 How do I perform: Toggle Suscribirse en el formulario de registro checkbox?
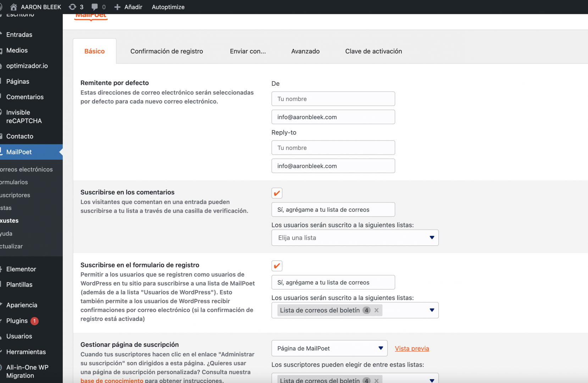pyautogui.click(x=277, y=266)
